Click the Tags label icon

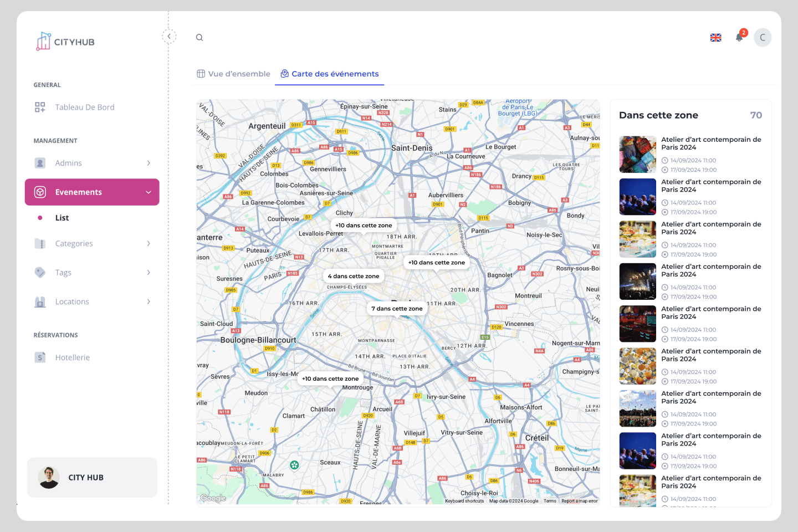point(40,272)
